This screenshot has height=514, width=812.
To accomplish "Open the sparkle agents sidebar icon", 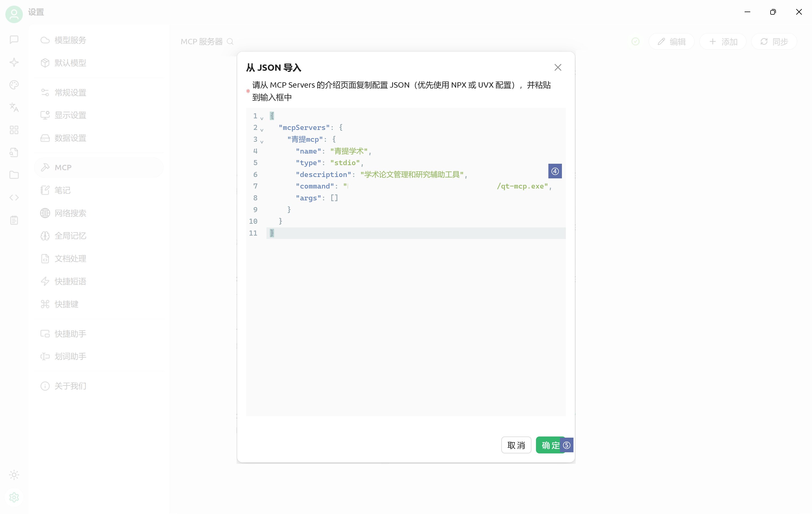I will tap(14, 62).
